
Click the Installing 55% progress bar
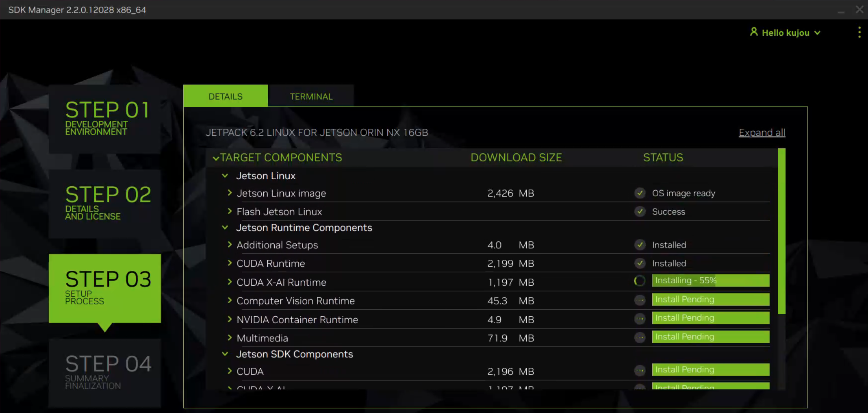pyautogui.click(x=711, y=280)
